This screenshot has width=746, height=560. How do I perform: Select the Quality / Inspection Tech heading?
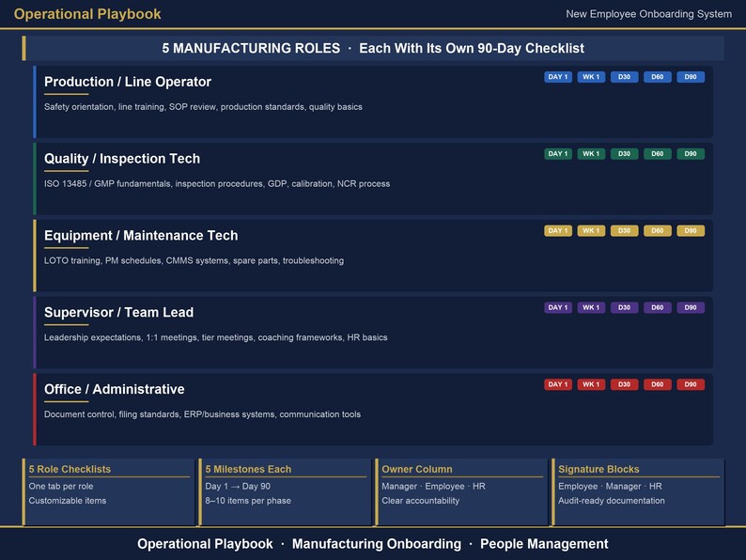coord(122,159)
